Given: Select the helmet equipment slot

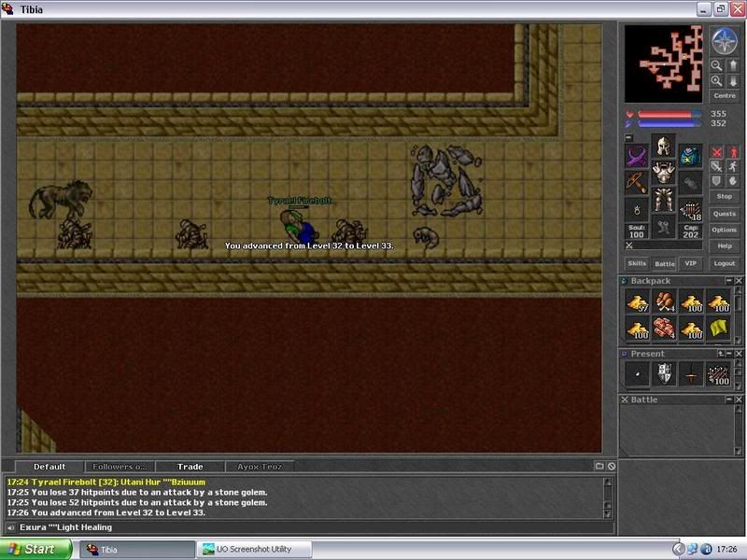Looking at the screenshot, I should pyautogui.click(x=664, y=146).
